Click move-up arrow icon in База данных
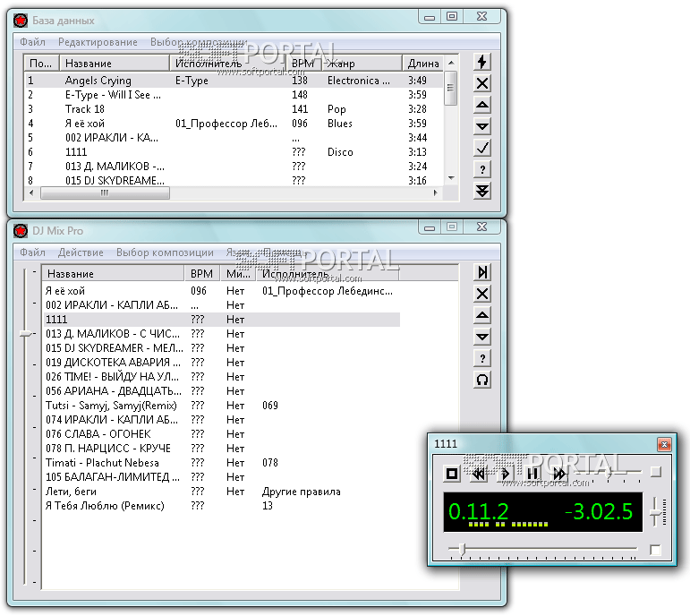 pyautogui.click(x=482, y=105)
